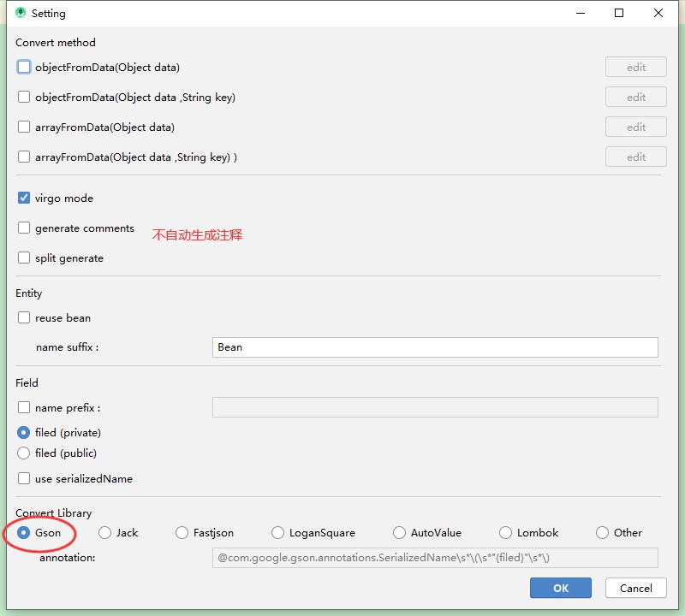Click the Cancel button
This screenshot has height=616, width=685.
(635, 588)
